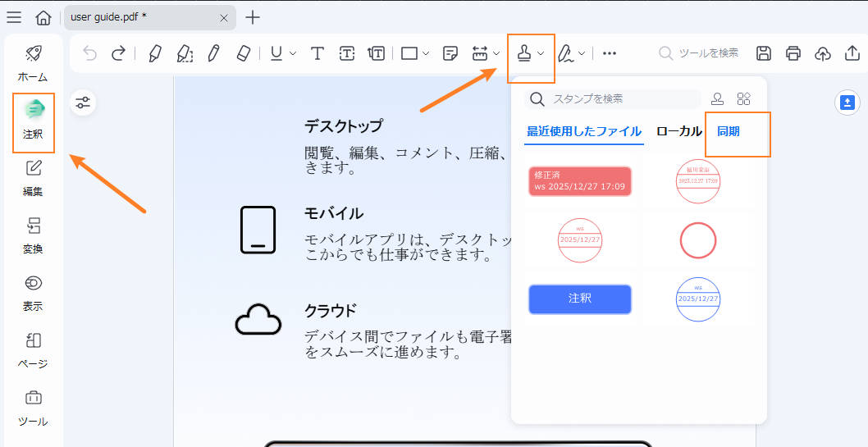This screenshot has height=447, width=868.
Task: Choose the blue 注釈 stamp
Action: pos(579,299)
